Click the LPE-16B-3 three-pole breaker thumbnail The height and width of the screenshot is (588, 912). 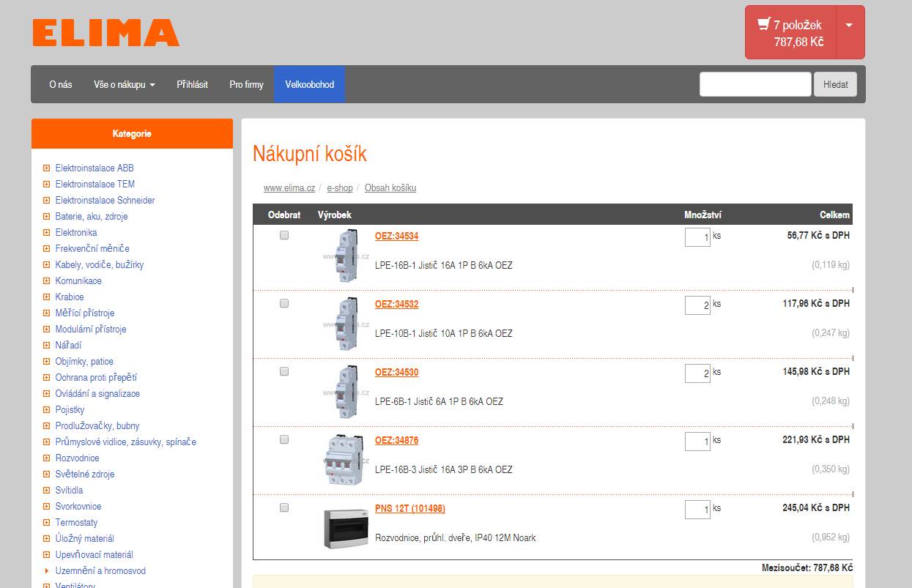[346, 461]
